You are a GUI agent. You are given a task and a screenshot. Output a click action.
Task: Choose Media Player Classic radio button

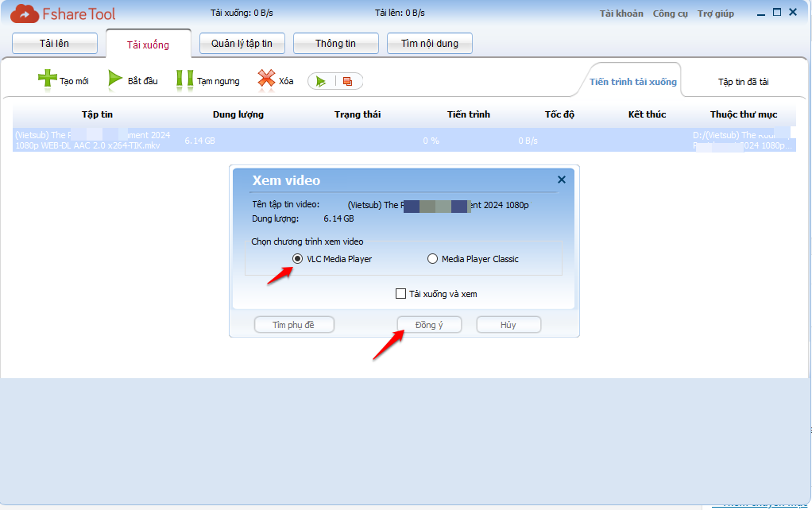pyautogui.click(x=433, y=259)
